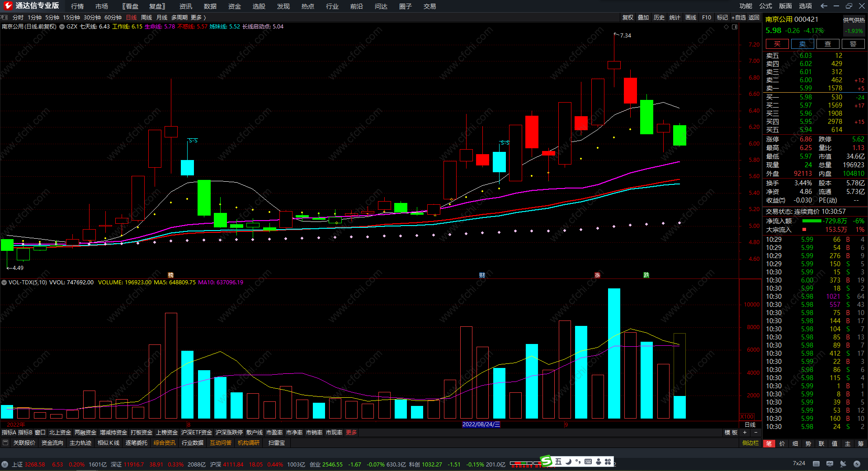Click the input method toolbox grid icon

[x=608, y=462]
